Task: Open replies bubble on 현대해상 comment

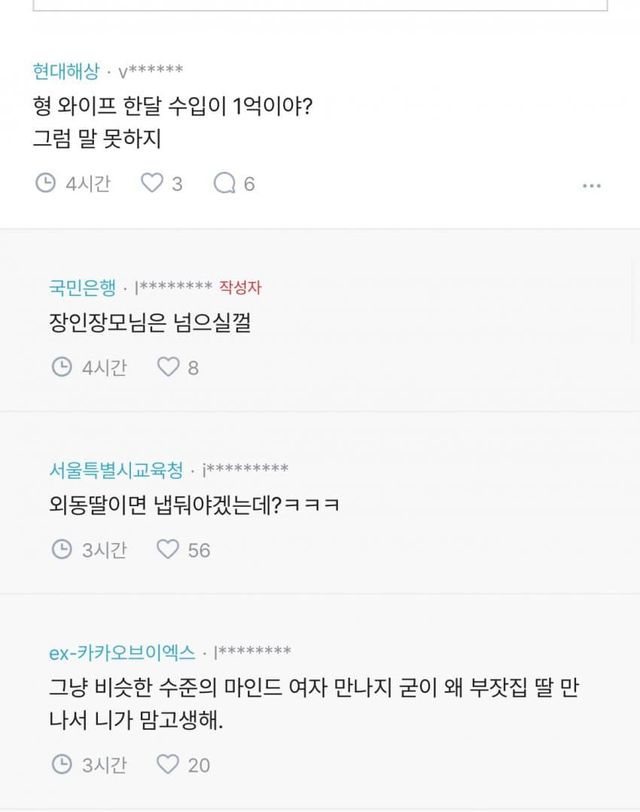Action: (225, 183)
